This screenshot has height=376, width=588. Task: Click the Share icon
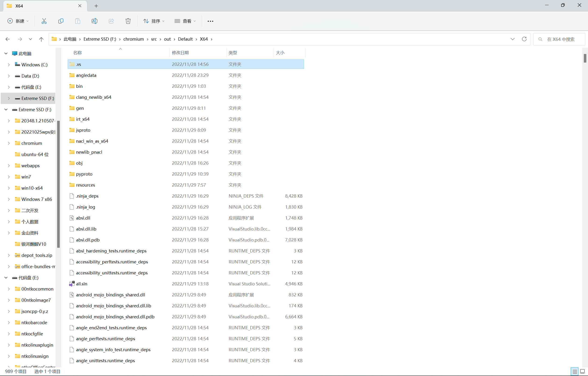pos(111,21)
